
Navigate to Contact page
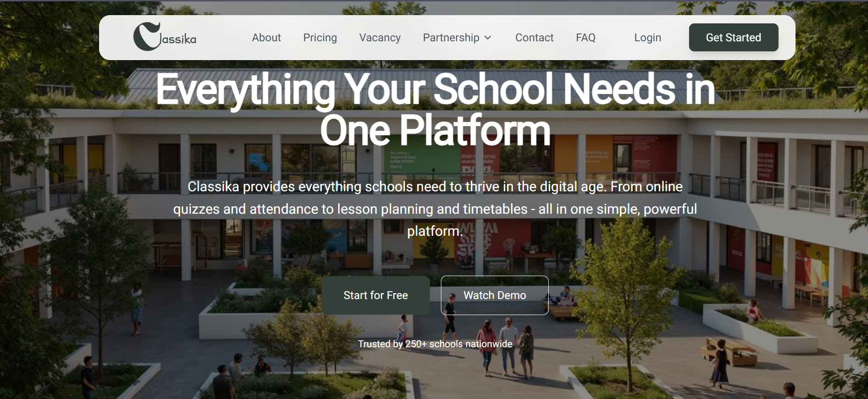coord(534,38)
